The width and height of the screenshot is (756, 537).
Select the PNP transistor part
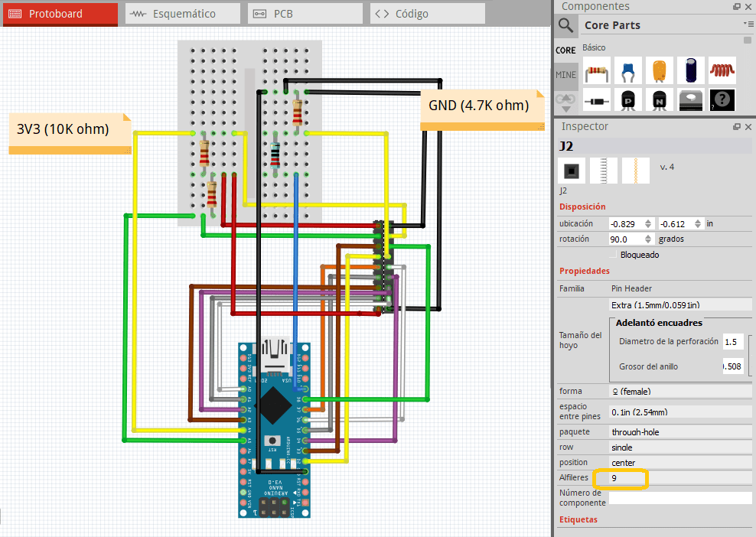[627, 99]
